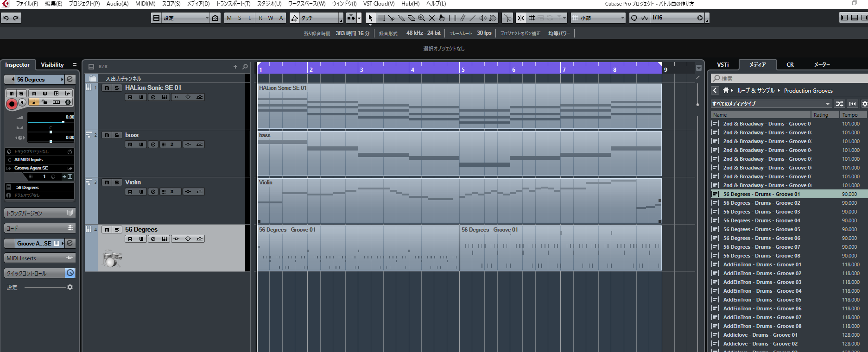
Task: Select the Mute X tool
Action: (x=432, y=18)
